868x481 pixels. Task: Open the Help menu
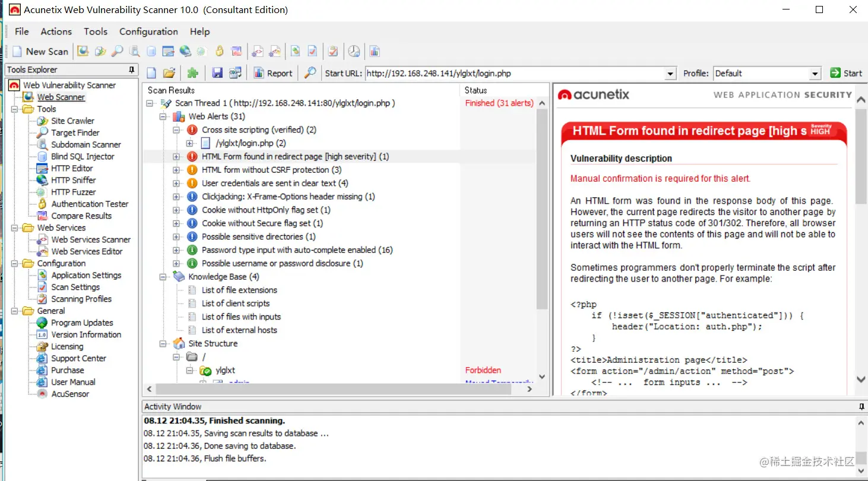point(199,31)
